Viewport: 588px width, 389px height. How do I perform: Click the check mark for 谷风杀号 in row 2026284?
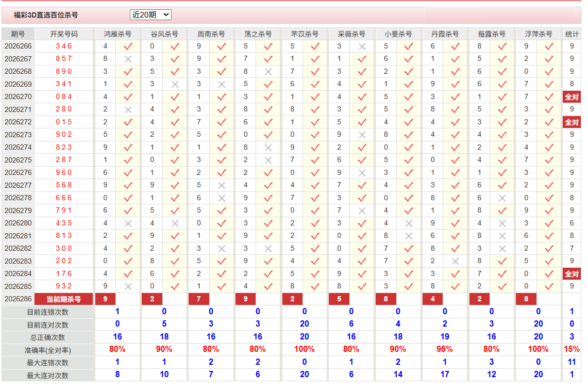coord(175,274)
